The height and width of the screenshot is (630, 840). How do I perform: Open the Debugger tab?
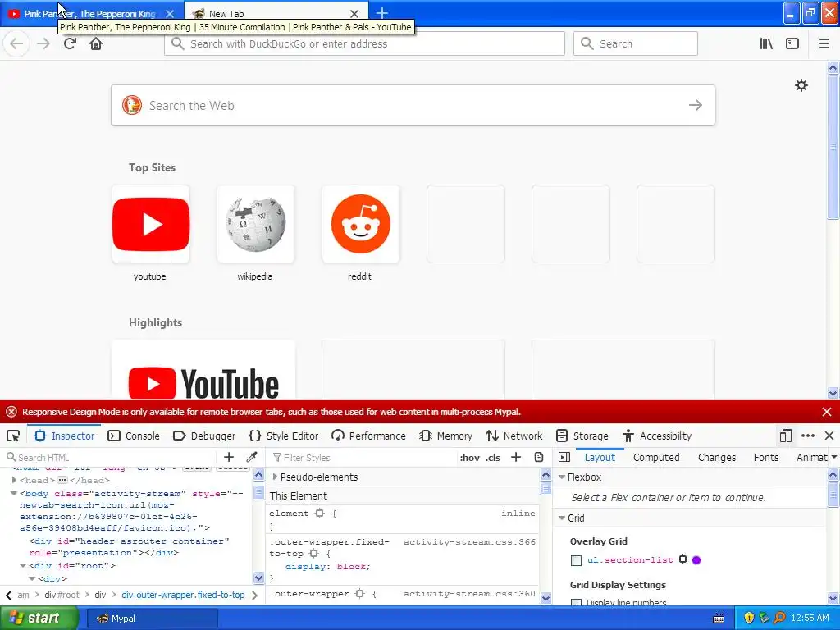point(204,436)
